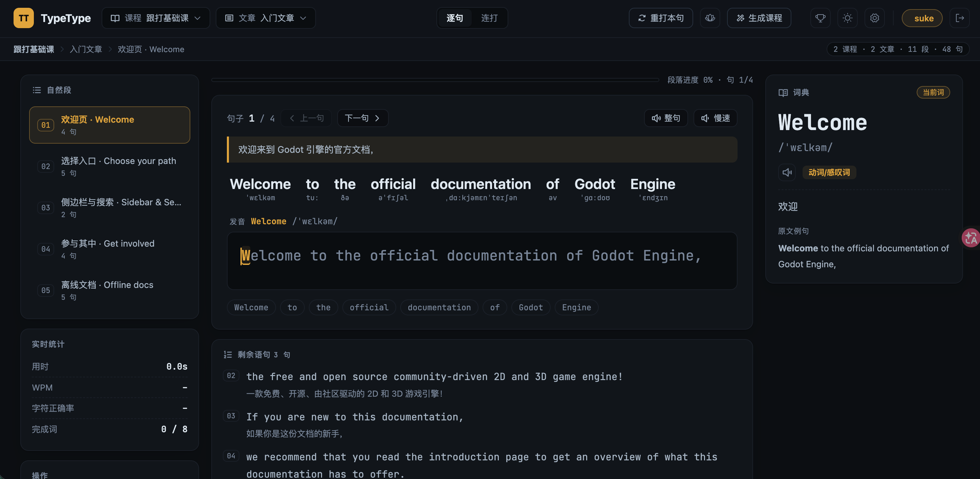Play whole sentence audio with 整句

pos(666,118)
